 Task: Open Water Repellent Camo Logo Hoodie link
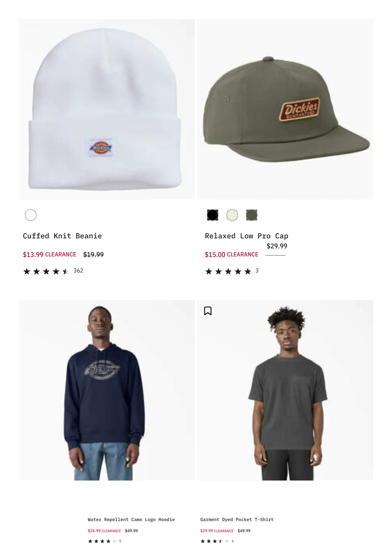pos(131,519)
